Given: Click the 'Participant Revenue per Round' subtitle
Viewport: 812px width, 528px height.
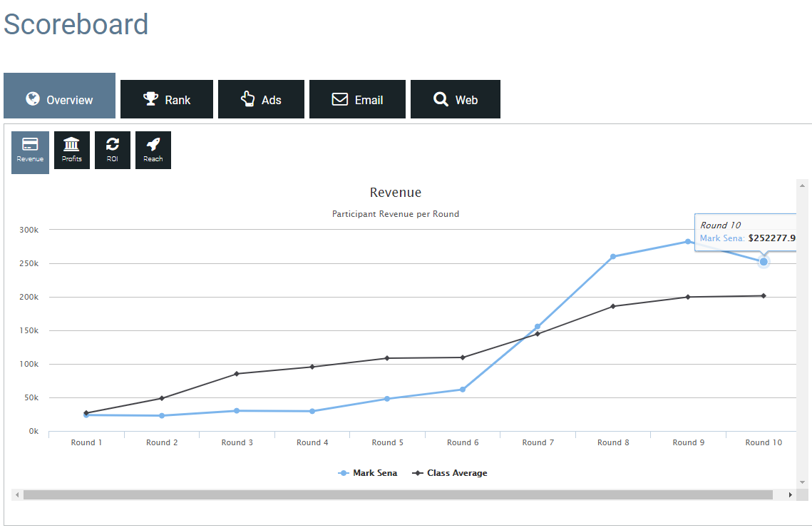Looking at the screenshot, I should pyautogui.click(x=396, y=214).
